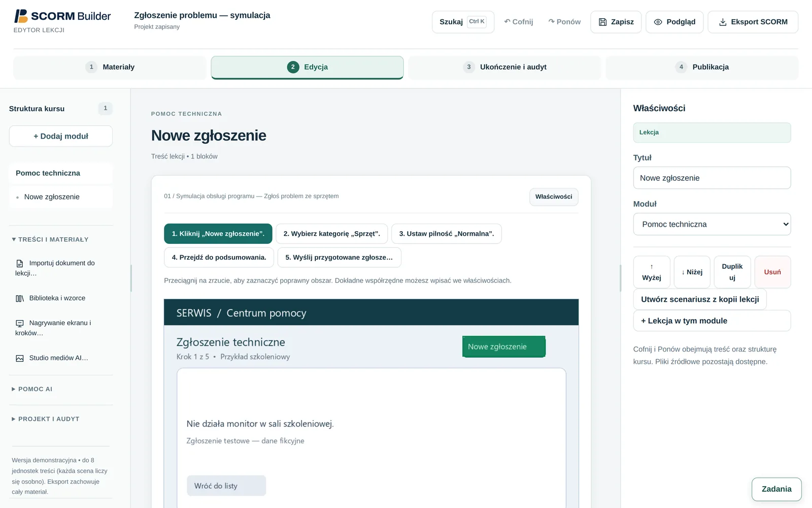Click the eye icon in Podgląd
812x508 pixels.
pyautogui.click(x=658, y=22)
